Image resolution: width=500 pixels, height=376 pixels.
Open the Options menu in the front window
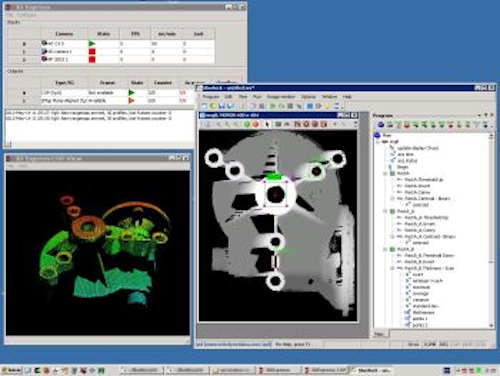click(x=308, y=97)
